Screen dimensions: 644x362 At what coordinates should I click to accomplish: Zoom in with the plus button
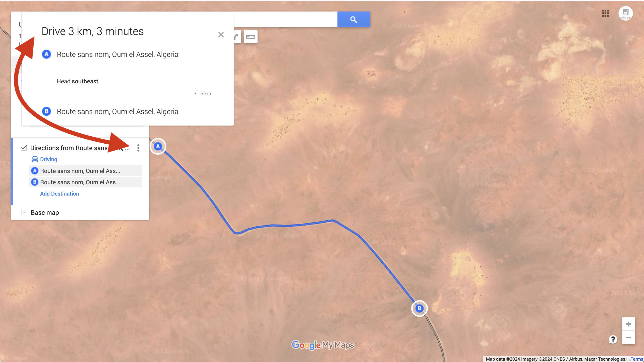click(x=628, y=324)
